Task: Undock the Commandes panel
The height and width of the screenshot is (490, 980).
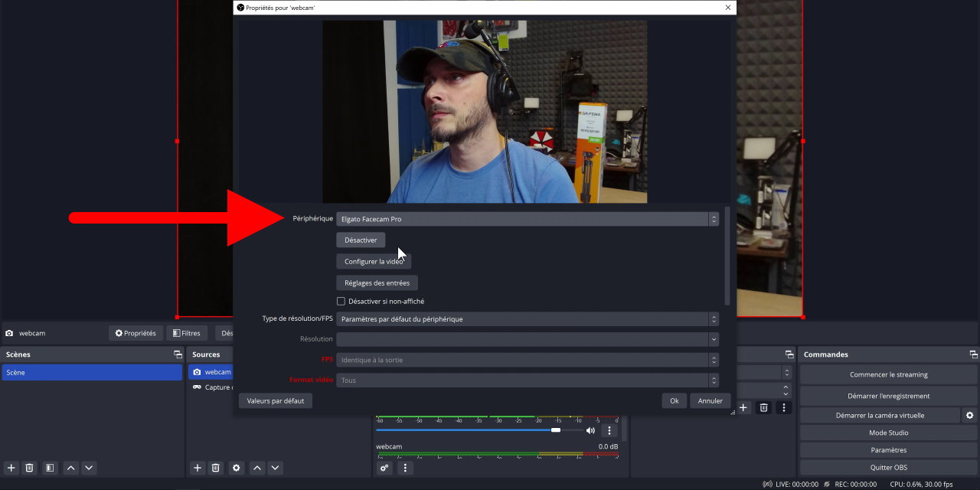Action: tap(973, 354)
